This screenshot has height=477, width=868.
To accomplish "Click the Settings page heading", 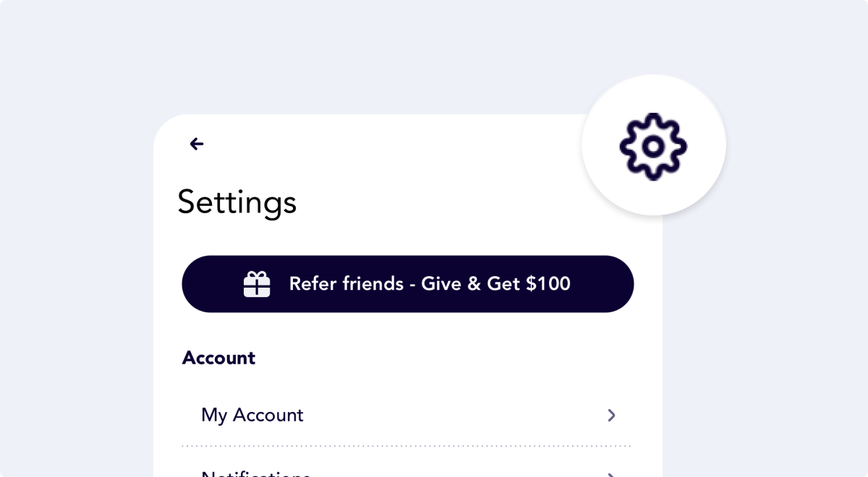I will point(237,202).
